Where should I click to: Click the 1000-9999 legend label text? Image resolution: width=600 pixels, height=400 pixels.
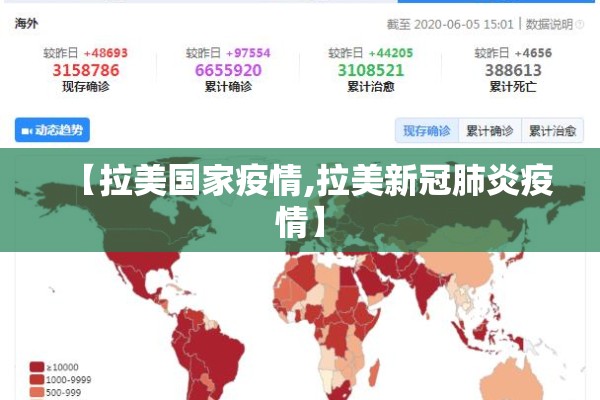[x=68, y=380]
